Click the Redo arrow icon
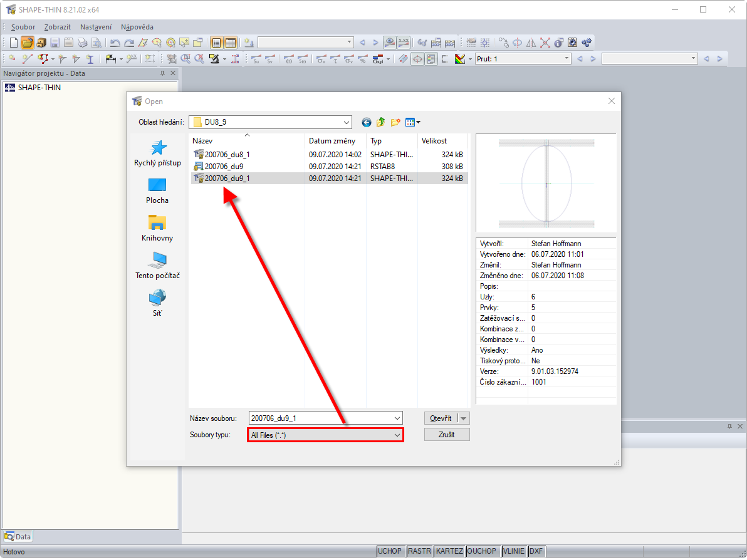The width and height of the screenshot is (747, 560). click(x=128, y=43)
